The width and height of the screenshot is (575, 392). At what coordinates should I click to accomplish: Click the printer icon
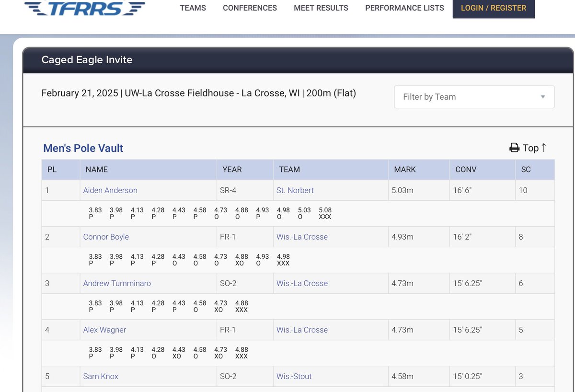pos(514,148)
